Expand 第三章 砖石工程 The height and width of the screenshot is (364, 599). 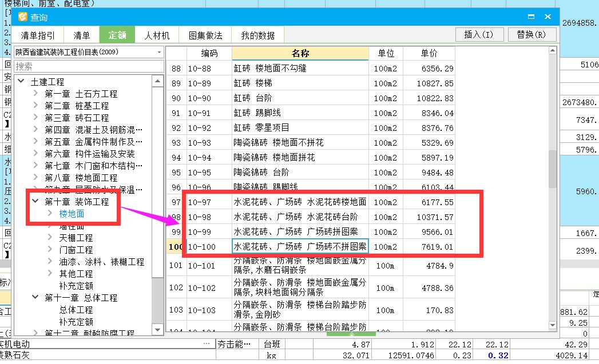tap(35, 117)
